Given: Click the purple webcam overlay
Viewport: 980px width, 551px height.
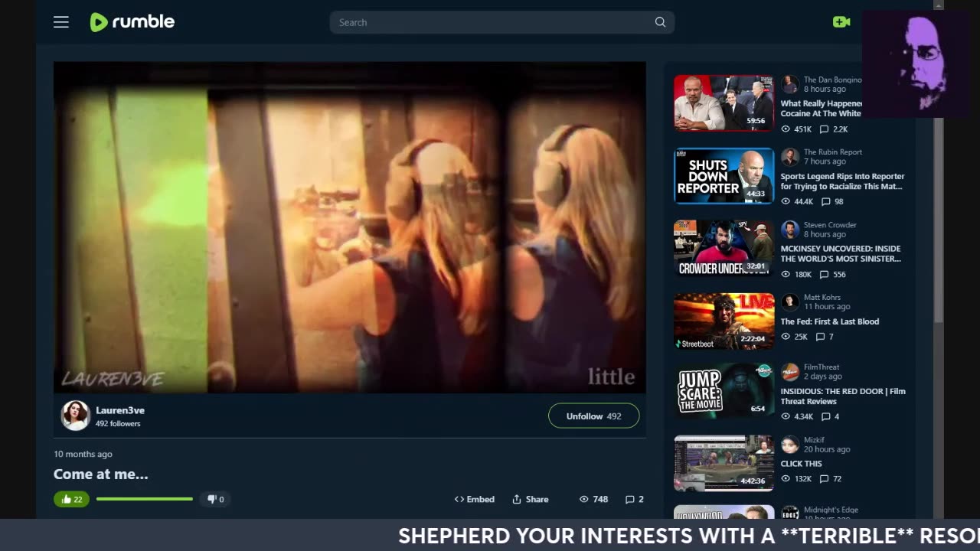Looking at the screenshot, I should 916,64.
